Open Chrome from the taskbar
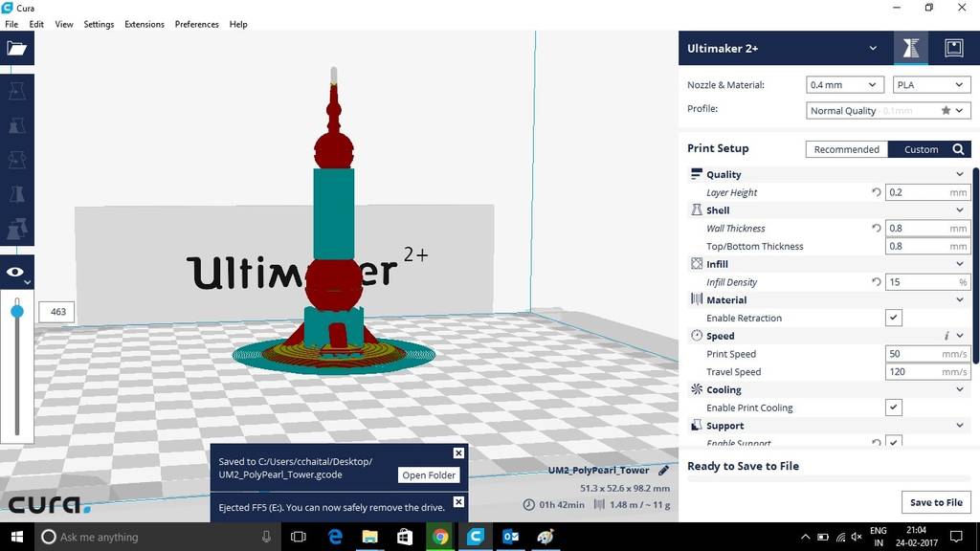The height and width of the screenshot is (551, 980). click(440, 537)
